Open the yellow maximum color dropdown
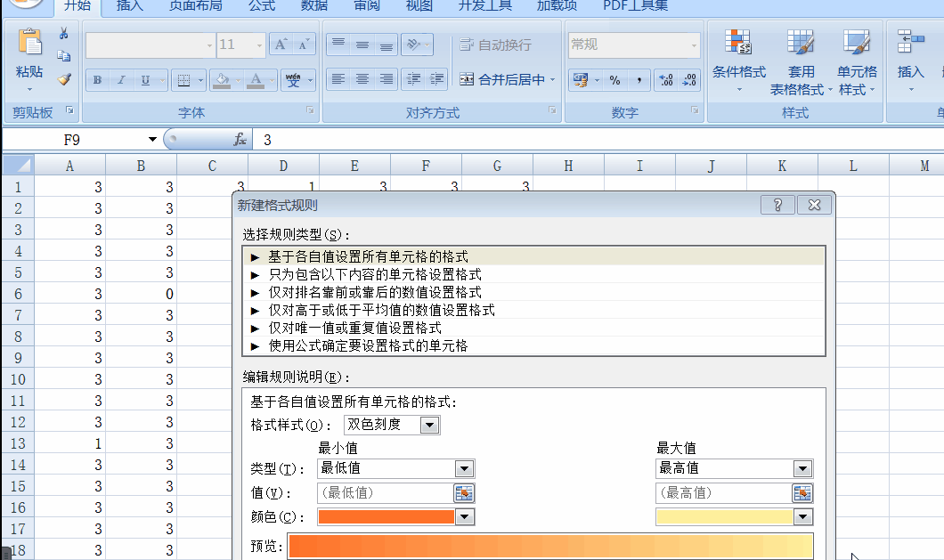This screenshot has height=560, width=944. (802, 516)
